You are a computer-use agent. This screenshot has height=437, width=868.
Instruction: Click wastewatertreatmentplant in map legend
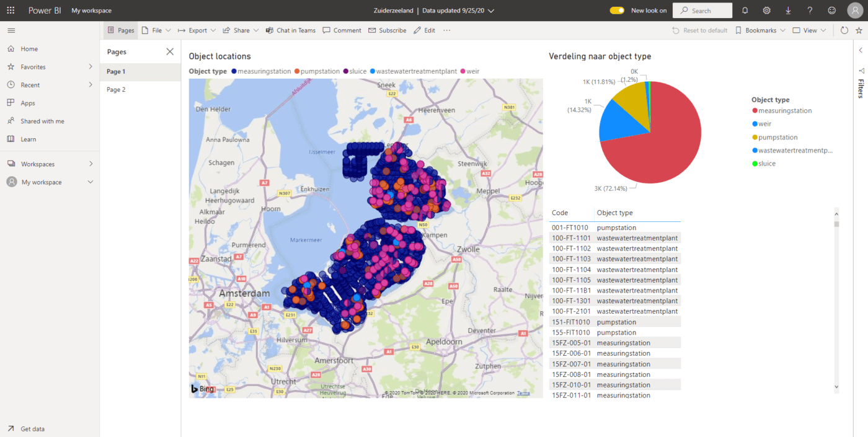point(412,71)
